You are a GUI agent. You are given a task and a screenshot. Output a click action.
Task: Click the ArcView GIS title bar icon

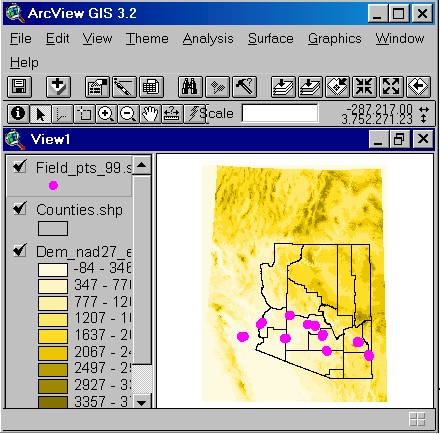(x=15, y=14)
